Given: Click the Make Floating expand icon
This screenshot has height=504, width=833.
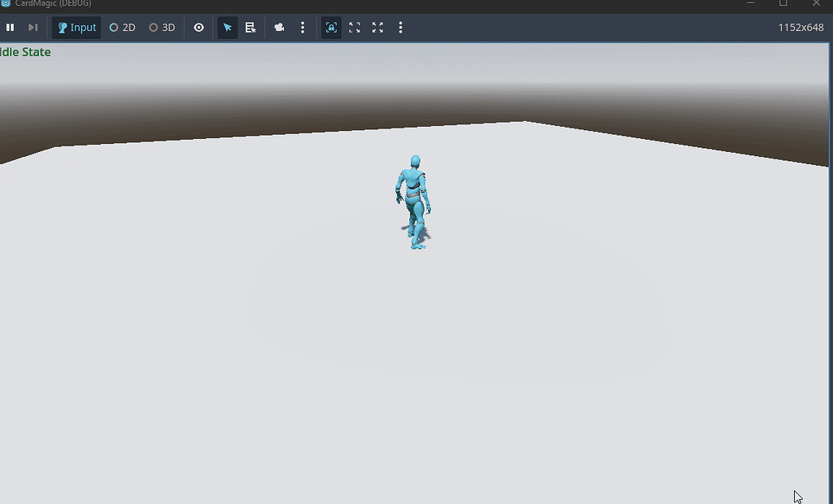Looking at the screenshot, I should [354, 27].
